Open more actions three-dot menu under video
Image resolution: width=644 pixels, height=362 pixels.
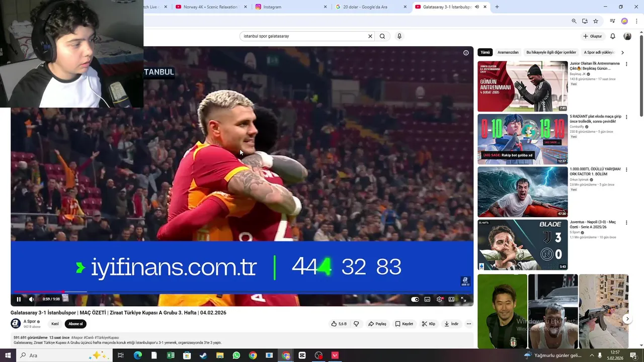tap(468, 324)
